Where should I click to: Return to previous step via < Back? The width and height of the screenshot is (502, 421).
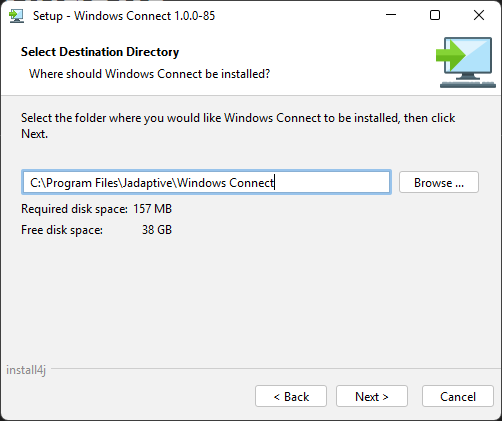(x=291, y=396)
